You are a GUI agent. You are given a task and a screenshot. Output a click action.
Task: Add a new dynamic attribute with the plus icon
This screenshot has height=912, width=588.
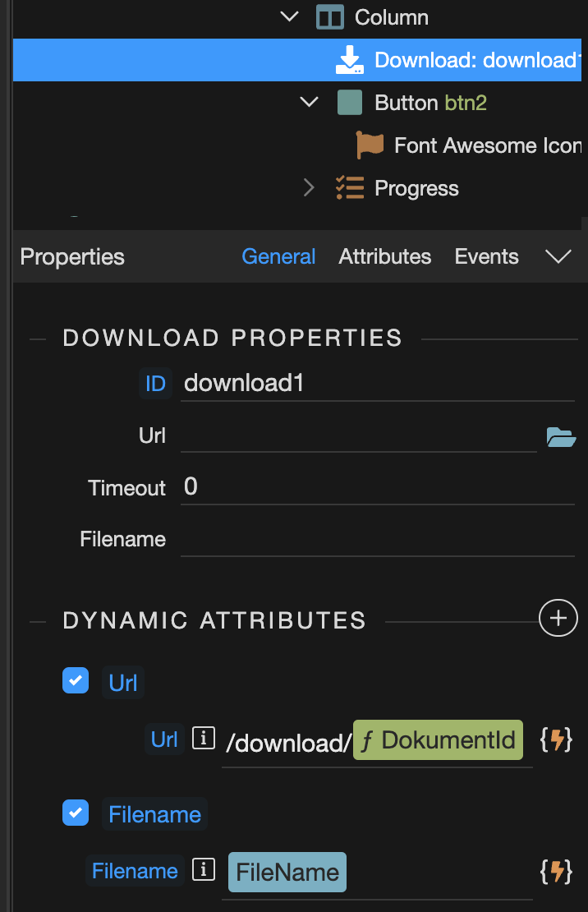point(558,618)
